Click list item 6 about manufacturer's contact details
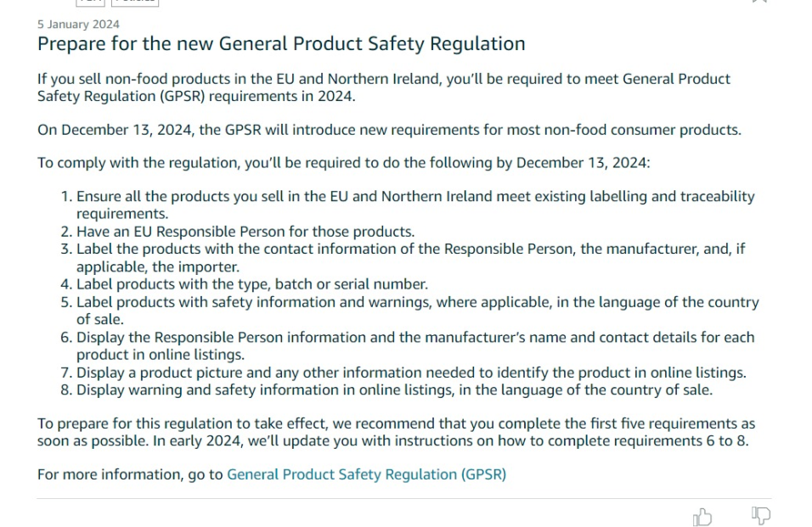812x527 pixels. [x=408, y=345]
